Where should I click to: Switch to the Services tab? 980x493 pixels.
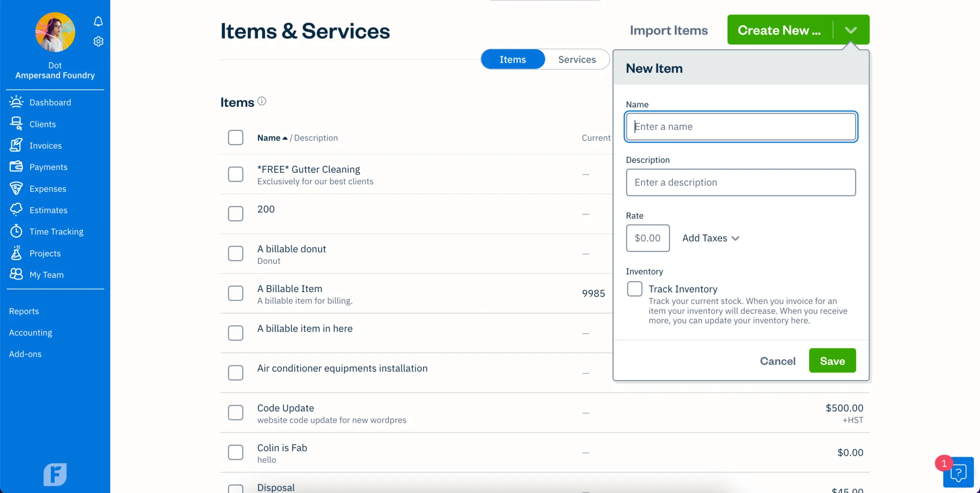coord(576,59)
